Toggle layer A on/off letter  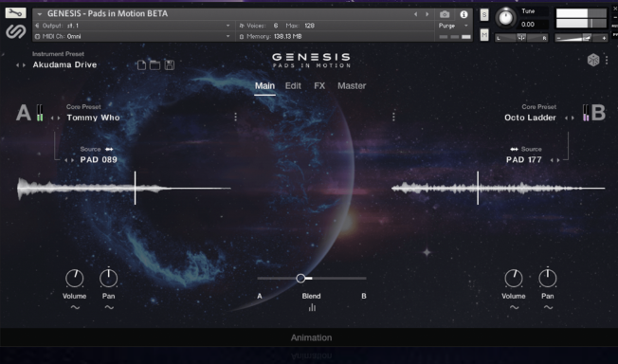(x=24, y=113)
